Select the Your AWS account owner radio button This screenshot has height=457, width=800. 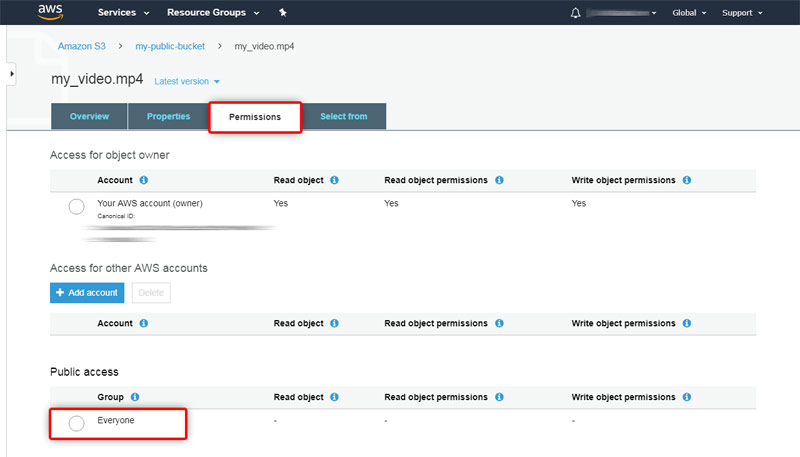tap(77, 207)
